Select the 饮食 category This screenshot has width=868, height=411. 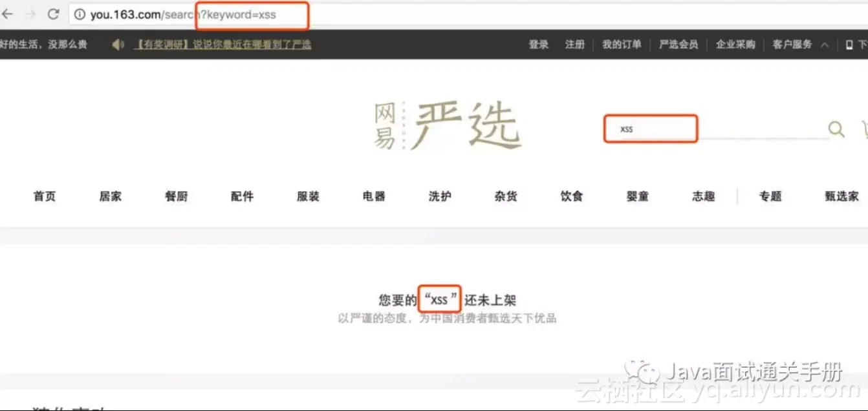[x=572, y=196]
